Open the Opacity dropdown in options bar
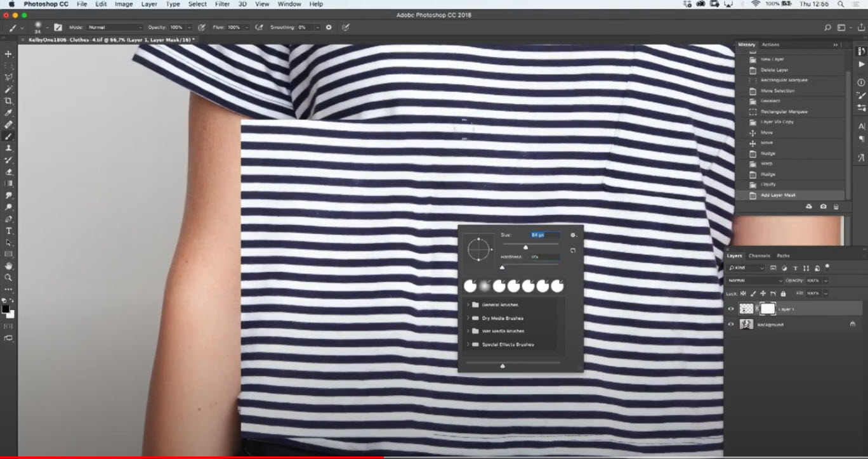This screenshot has height=459, width=868. pos(188,27)
